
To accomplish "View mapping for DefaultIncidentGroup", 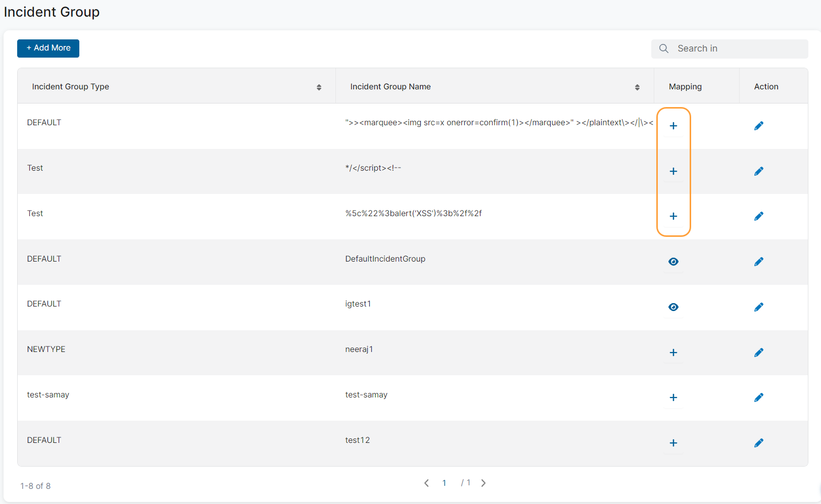I will [x=673, y=262].
